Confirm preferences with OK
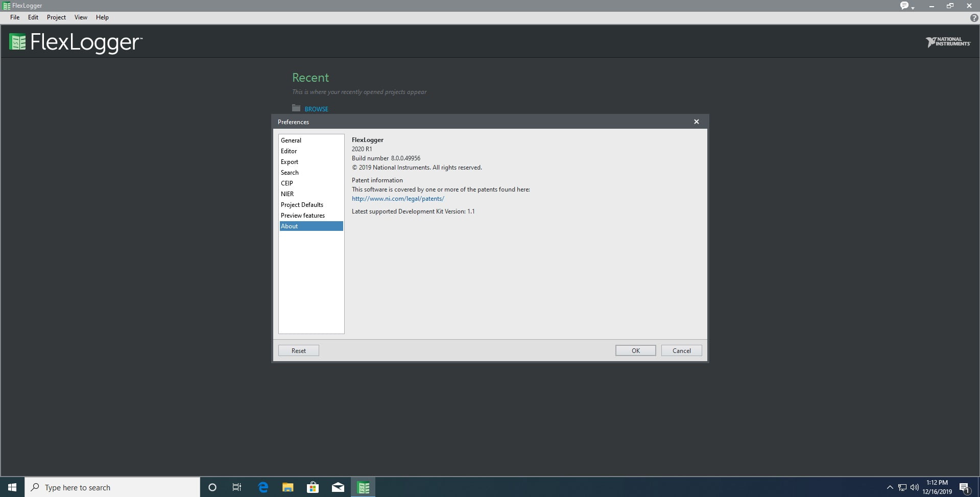This screenshot has width=980, height=497. [635, 350]
